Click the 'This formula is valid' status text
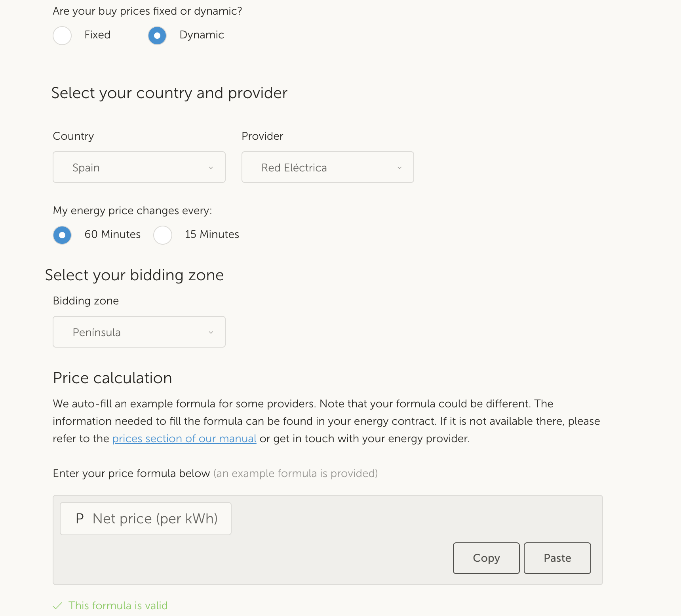This screenshot has width=681, height=616. click(x=118, y=606)
